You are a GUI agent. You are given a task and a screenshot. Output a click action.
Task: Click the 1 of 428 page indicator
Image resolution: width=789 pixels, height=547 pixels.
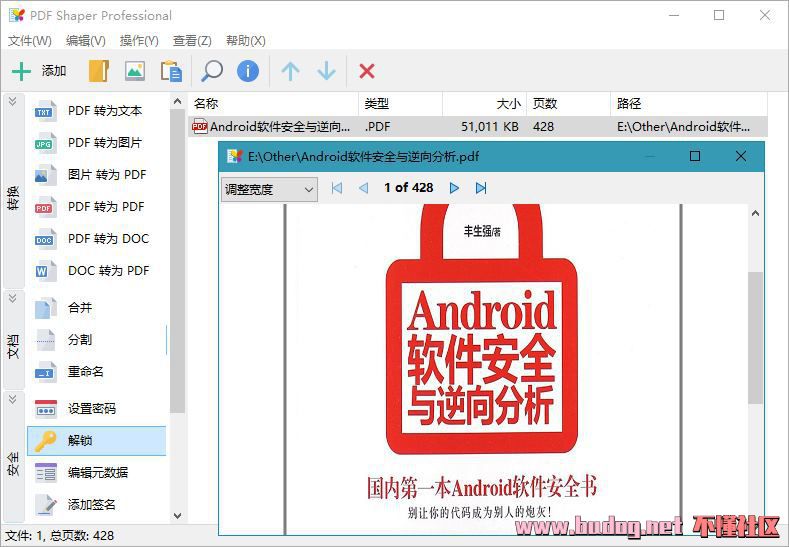coord(409,188)
